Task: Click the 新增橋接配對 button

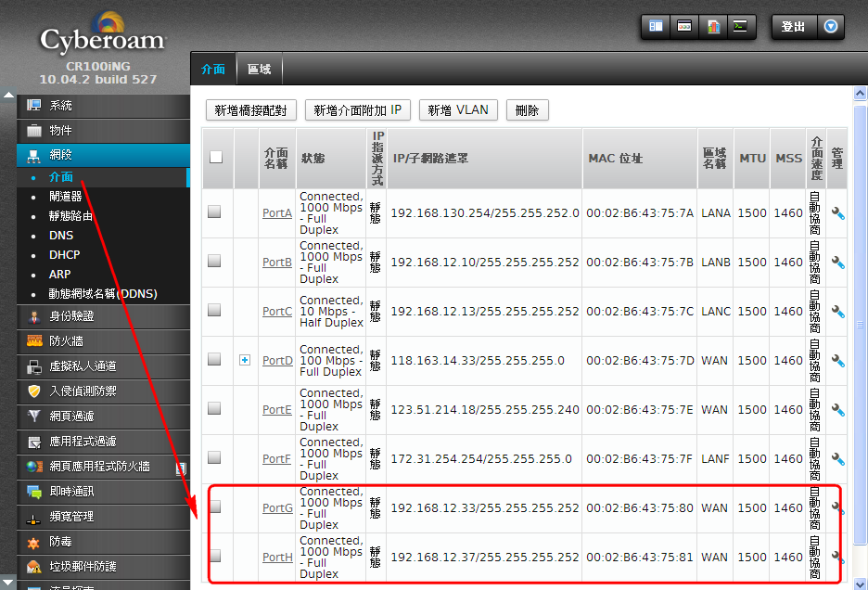Action: pyautogui.click(x=250, y=110)
